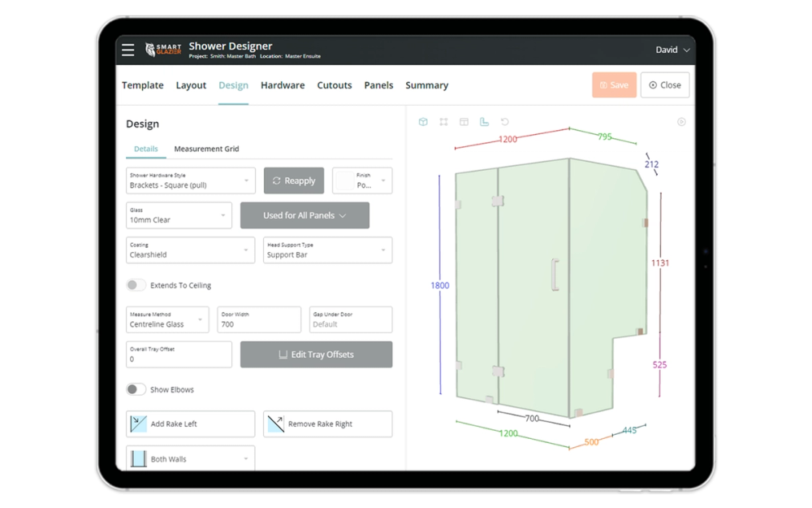812x508 pixels.
Task: Expand the Used for All Panels dropdown
Action: [x=304, y=215]
